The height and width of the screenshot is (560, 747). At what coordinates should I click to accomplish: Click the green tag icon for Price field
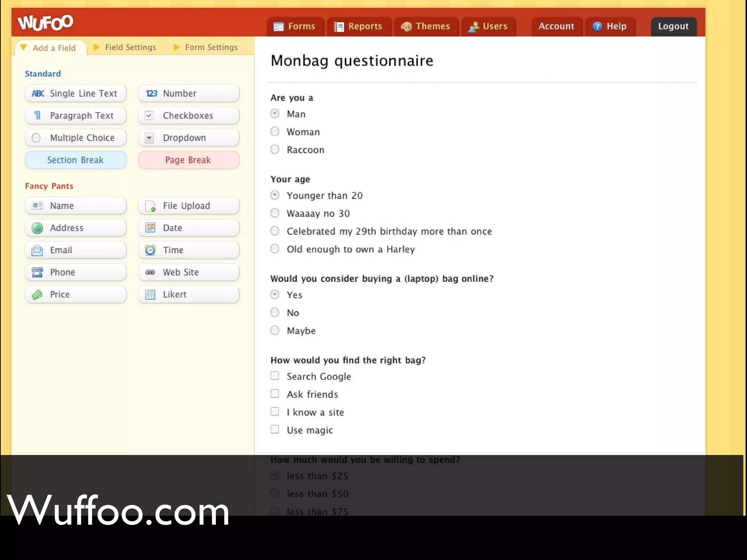tap(37, 295)
